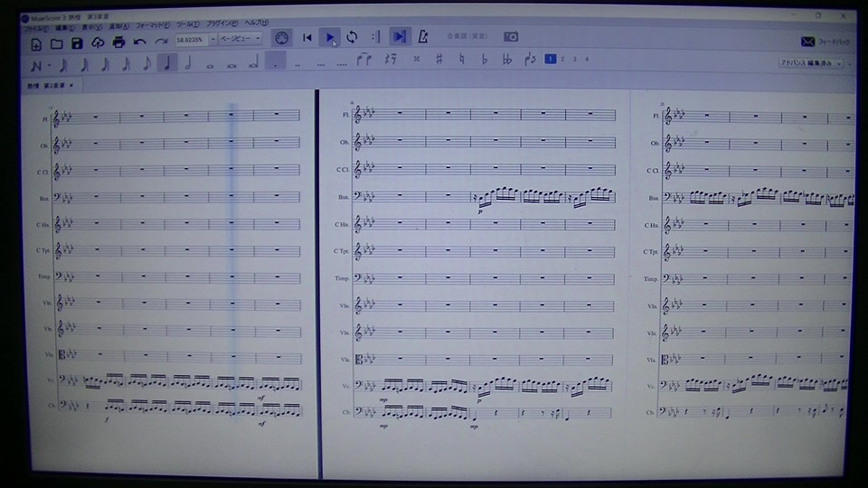Toggle MIDI input button

[x=281, y=38]
